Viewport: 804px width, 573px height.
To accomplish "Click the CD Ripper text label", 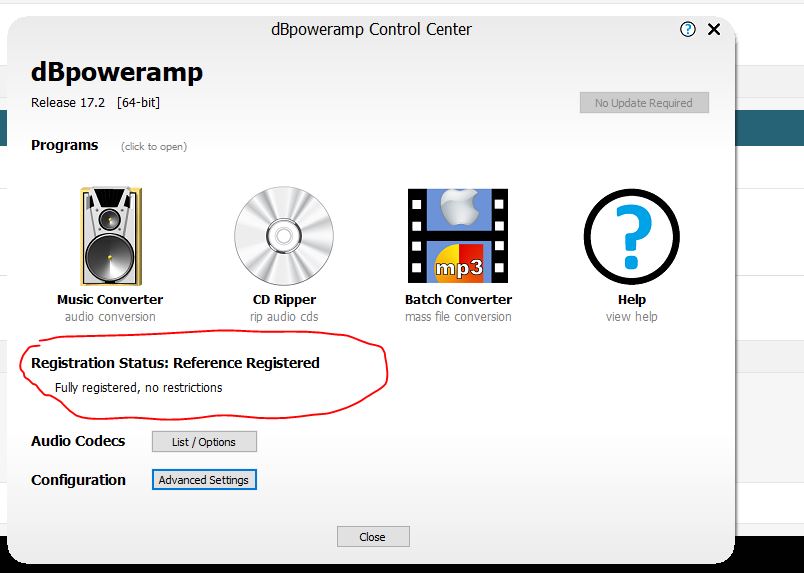I will pyautogui.click(x=284, y=299).
